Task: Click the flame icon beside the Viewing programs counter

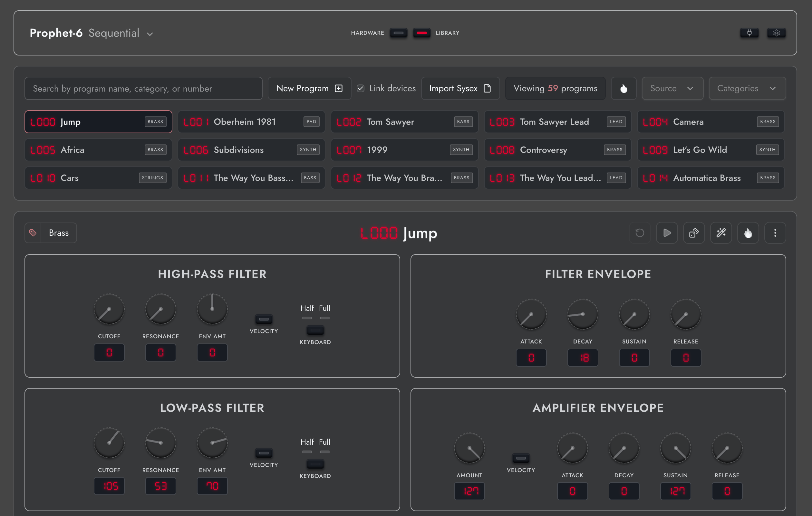Action: [x=623, y=88]
